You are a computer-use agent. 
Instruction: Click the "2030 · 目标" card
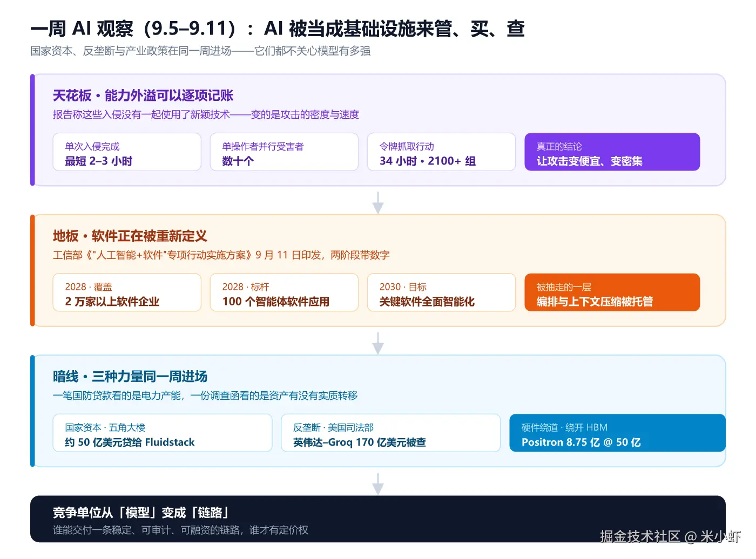click(441, 292)
